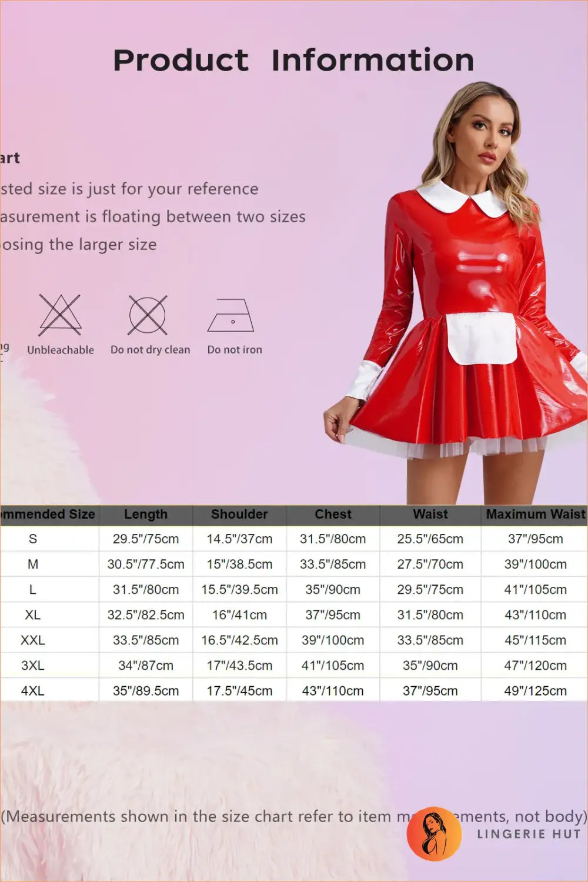Click size 4XL shoulder '17.5"/45cm'

239,690
